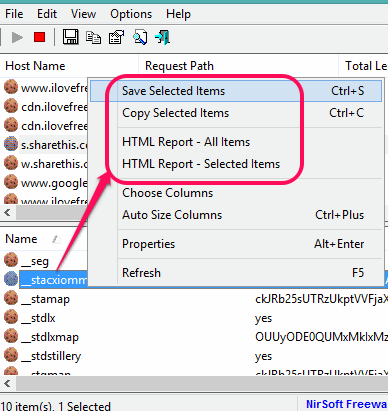Screen dimensions: 388x411
Task: Click the 'yes' value of __stdstillery
Action: point(263,356)
